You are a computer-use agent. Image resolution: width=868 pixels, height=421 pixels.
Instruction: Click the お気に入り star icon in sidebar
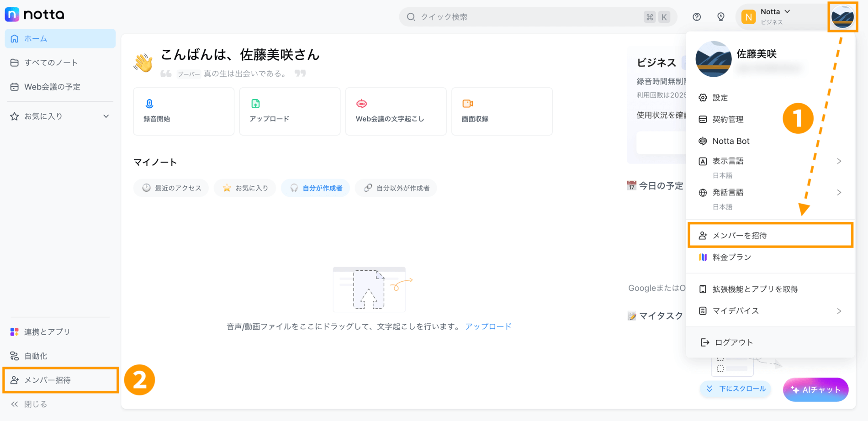click(15, 116)
